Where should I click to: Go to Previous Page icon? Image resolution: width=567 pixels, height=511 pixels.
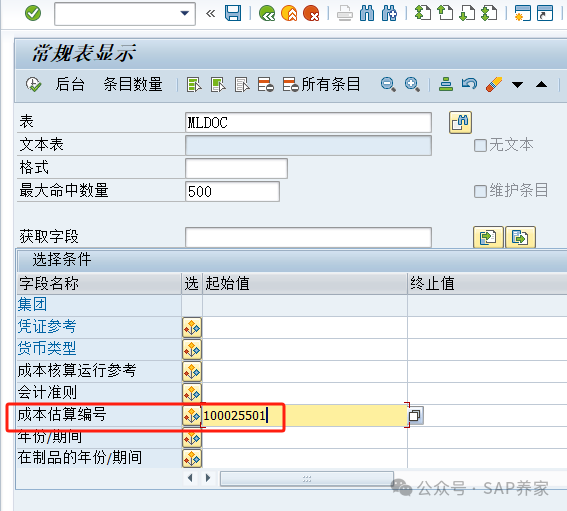[x=445, y=13]
